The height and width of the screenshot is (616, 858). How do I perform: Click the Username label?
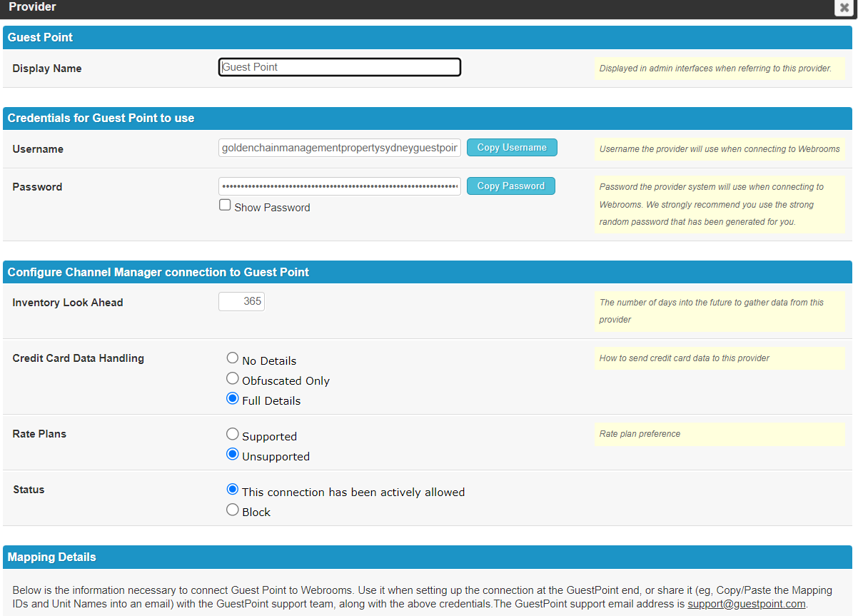(38, 149)
